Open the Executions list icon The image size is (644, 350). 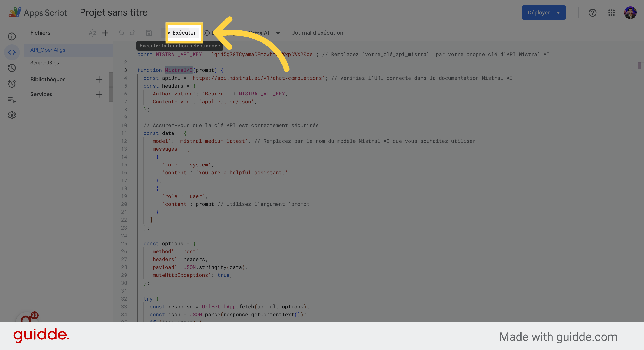click(12, 100)
